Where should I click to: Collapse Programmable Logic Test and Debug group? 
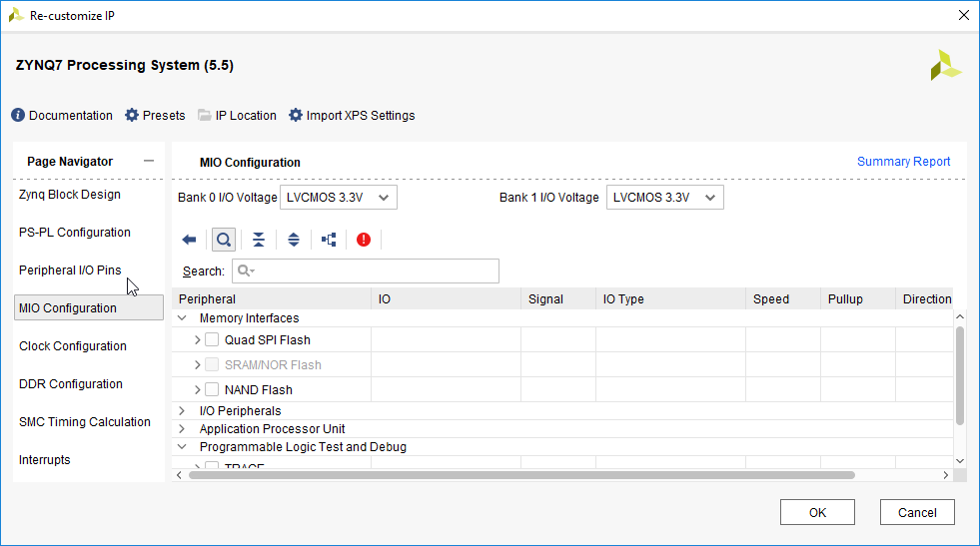[182, 446]
